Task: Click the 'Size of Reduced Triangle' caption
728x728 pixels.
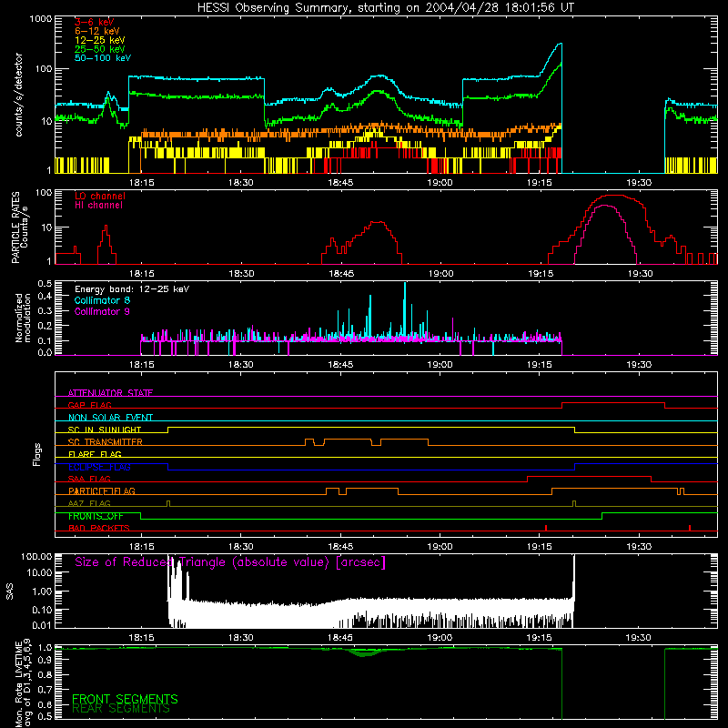Action: [230, 562]
